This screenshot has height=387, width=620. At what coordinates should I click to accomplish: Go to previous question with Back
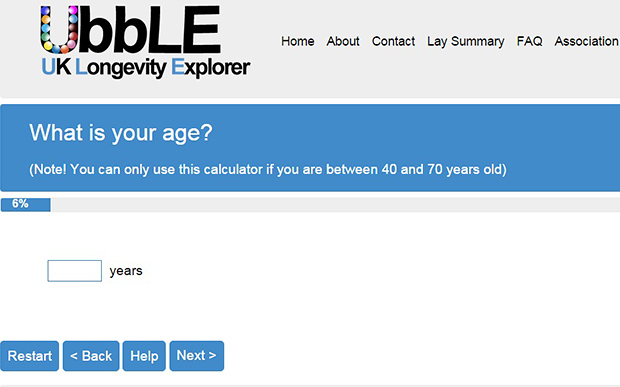click(91, 356)
